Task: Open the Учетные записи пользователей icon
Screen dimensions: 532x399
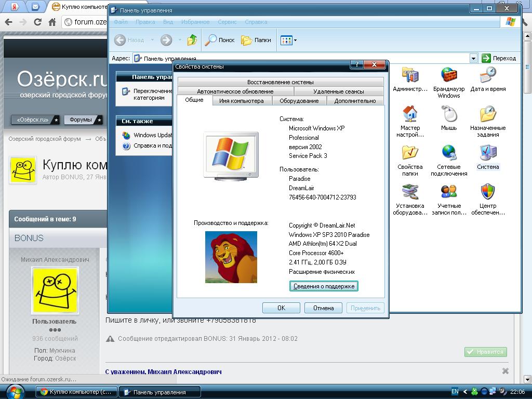Action: tap(448, 199)
